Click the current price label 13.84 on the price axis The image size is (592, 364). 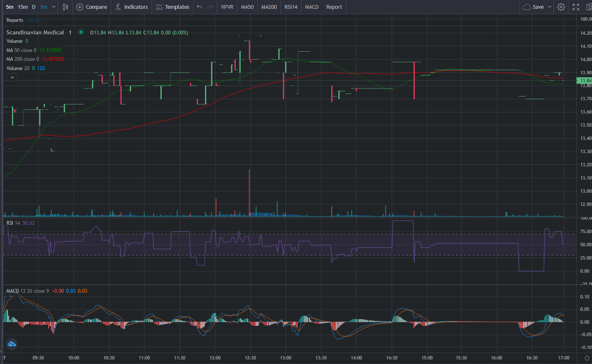tap(584, 81)
